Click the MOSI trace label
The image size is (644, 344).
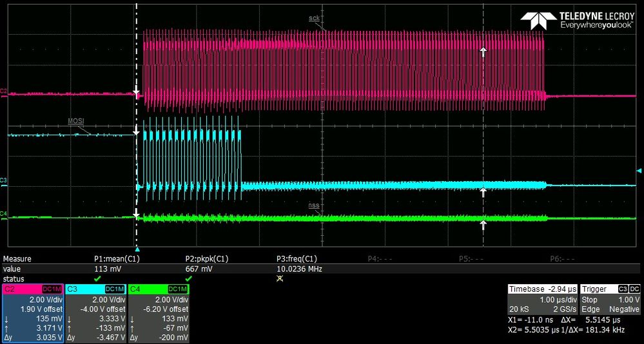(x=76, y=120)
